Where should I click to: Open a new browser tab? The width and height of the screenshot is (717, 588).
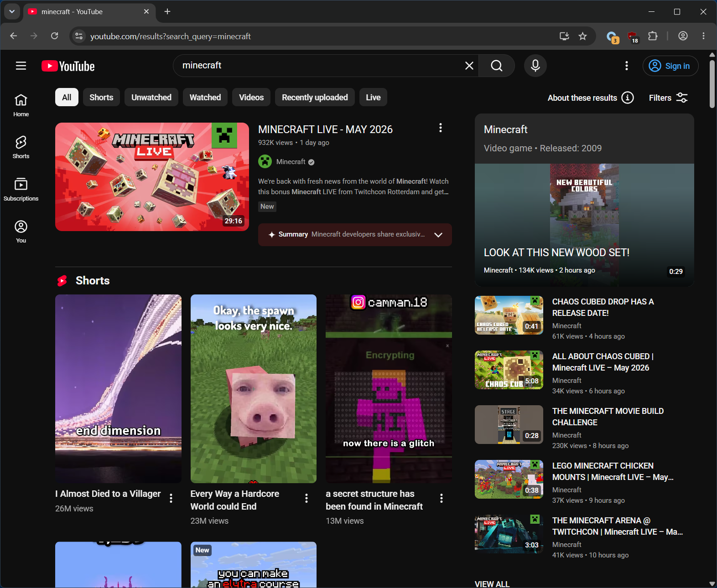tap(167, 11)
